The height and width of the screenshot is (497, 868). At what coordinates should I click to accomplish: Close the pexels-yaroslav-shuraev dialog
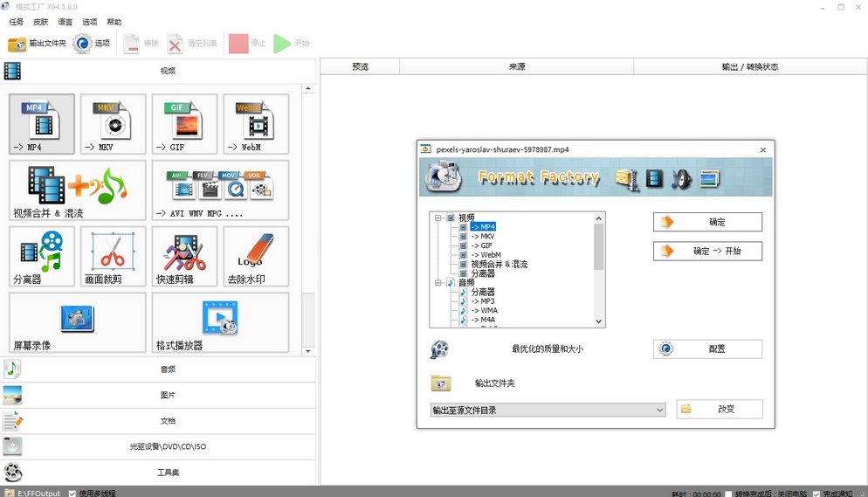click(763, 150)
